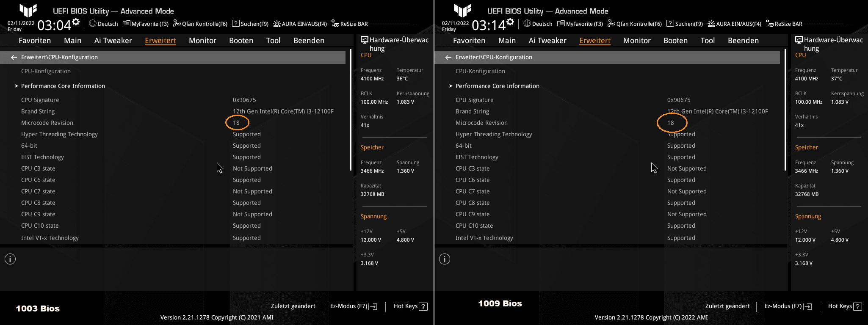Click CPU C6 state label in 1009 Bios
Viewport: 868px width, 325px height.
click(473, 180)
